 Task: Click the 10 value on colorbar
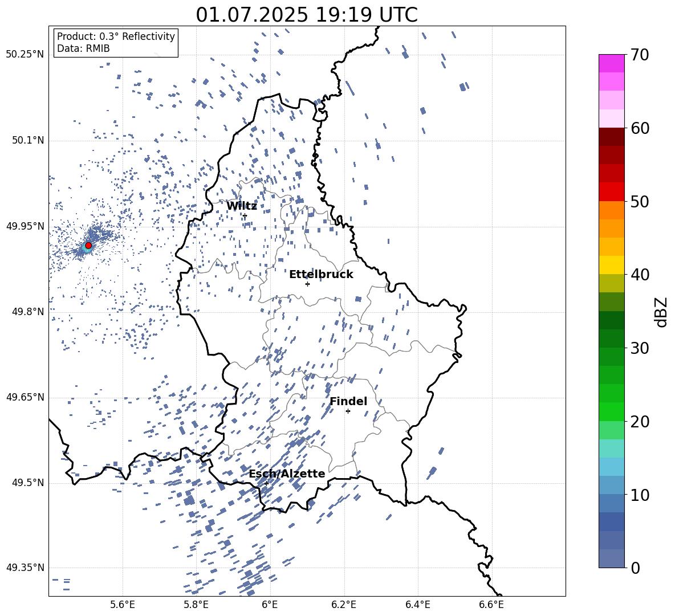[640, 494]
